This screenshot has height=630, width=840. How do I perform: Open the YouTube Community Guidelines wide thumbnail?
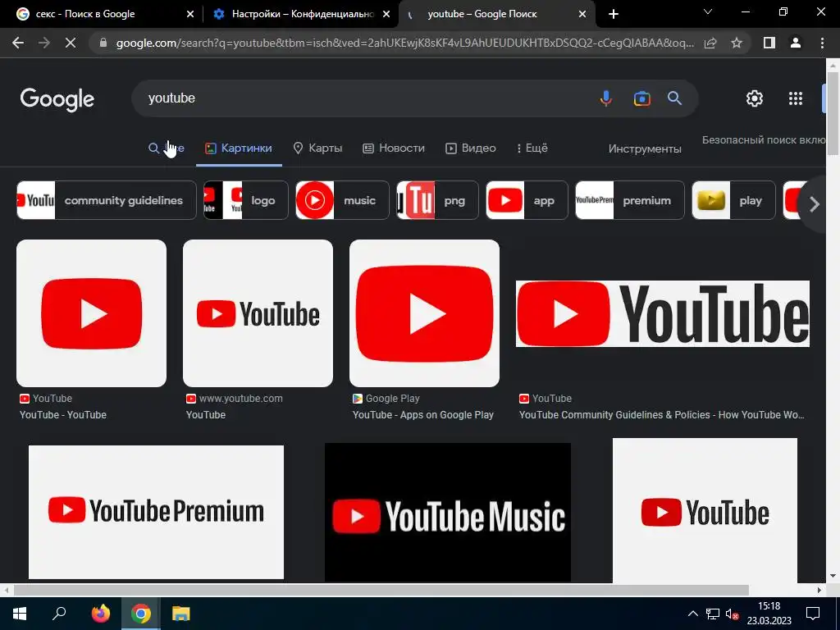663,313
